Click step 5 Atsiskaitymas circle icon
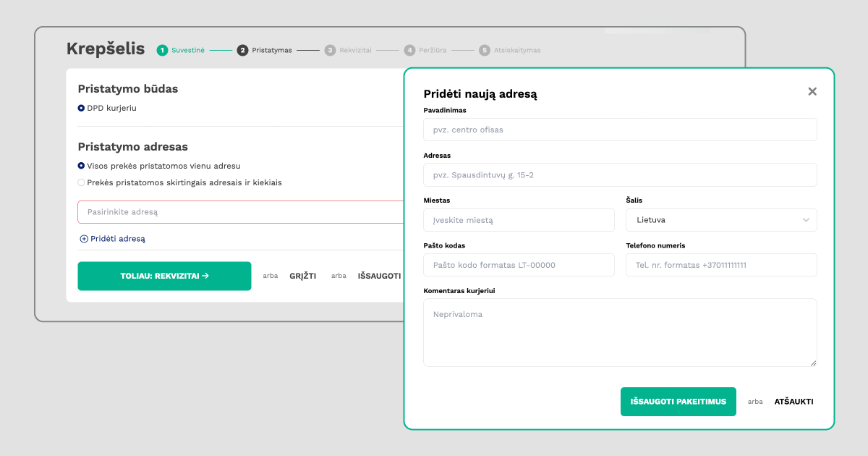The image size is (868, 456). pyautogui.click(x=485, y=51)
